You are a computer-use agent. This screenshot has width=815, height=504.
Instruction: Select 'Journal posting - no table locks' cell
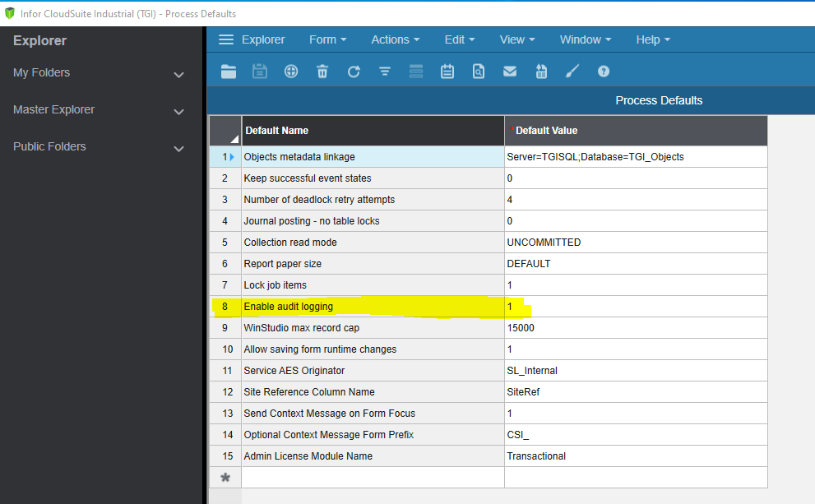[373, 221]
